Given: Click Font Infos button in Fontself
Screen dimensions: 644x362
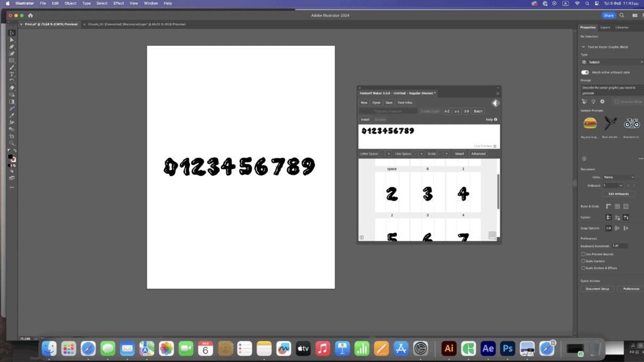Looking at the screenshot, I should coord(405,102).
